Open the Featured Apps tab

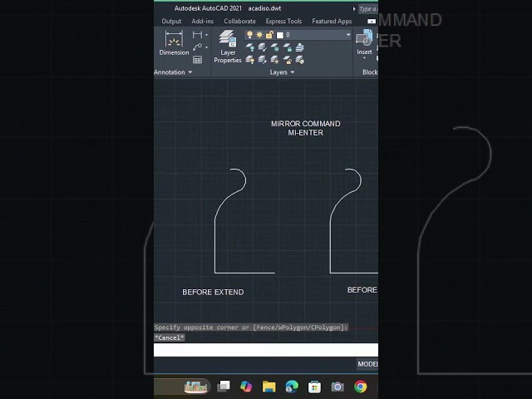pyautogui.click(x=332, y=21)
